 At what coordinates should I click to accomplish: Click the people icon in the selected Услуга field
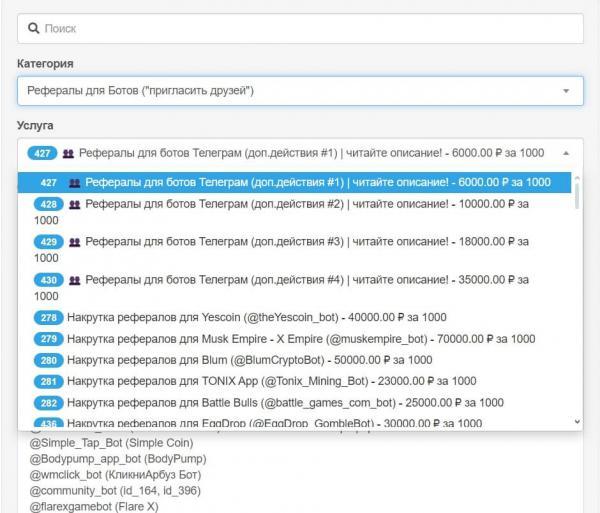(68, 153)
